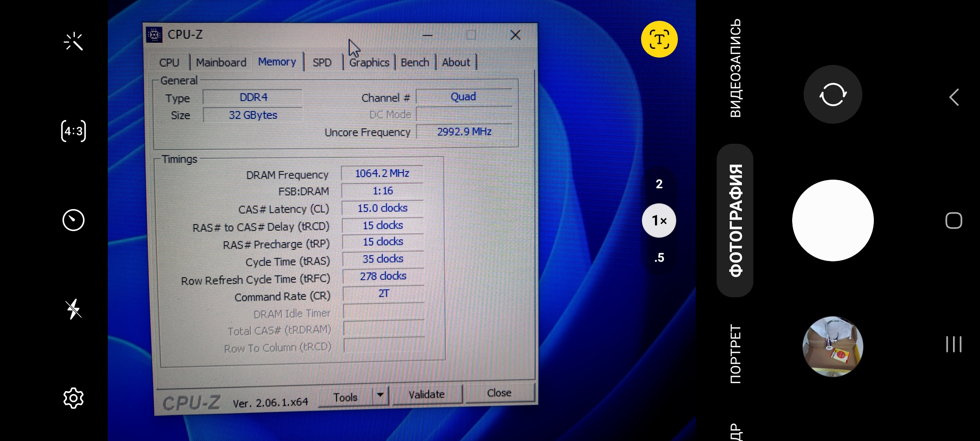
Task: Select the 1x zoom option
Action: [x=659, y=220]
